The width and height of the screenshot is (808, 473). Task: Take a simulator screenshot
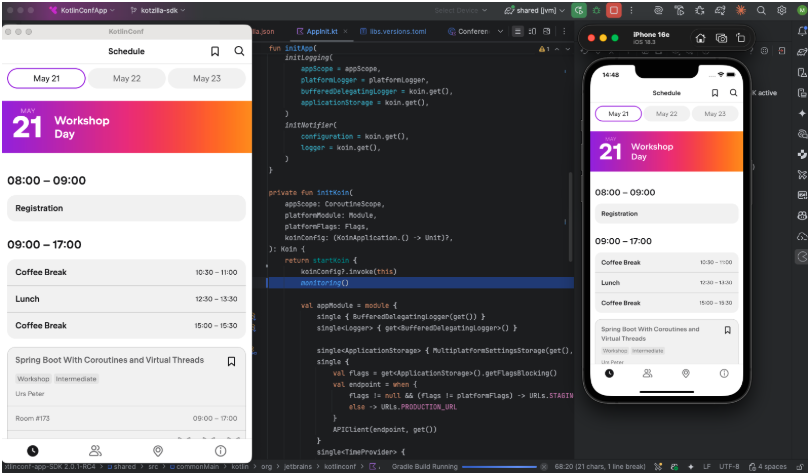coord(721,38)
